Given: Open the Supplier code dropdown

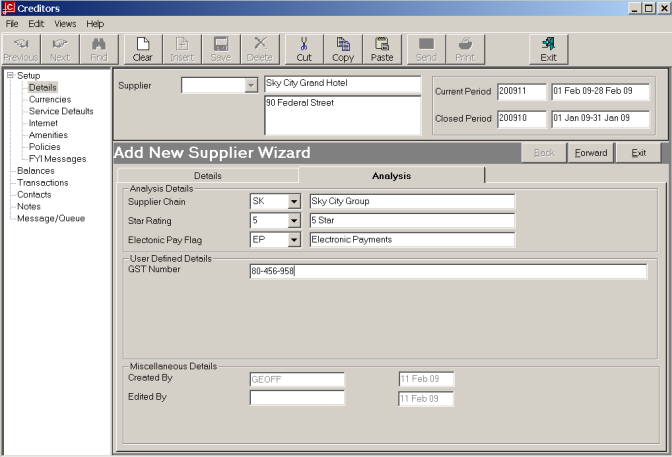Looking at the screenshot, I should [x=251, y=85].
